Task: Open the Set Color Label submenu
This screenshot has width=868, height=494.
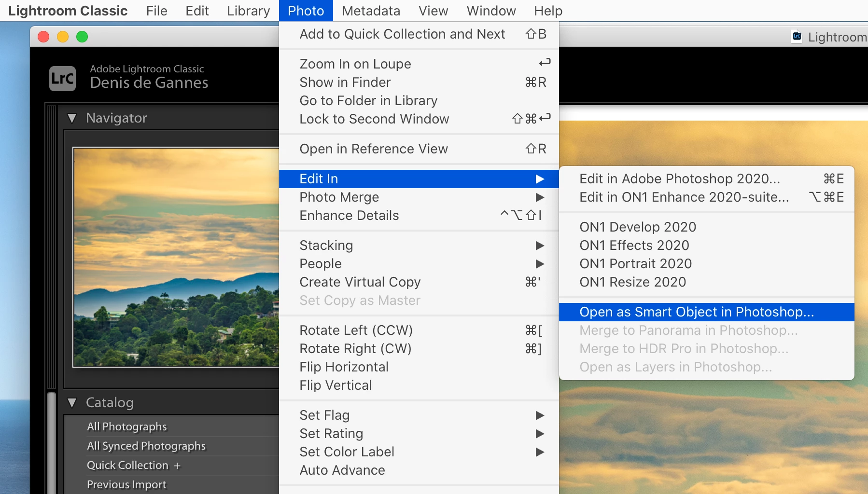Action: 419,452
